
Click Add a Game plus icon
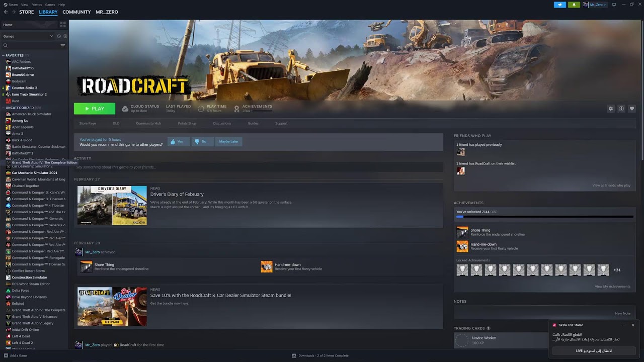(x=6, y=355)
